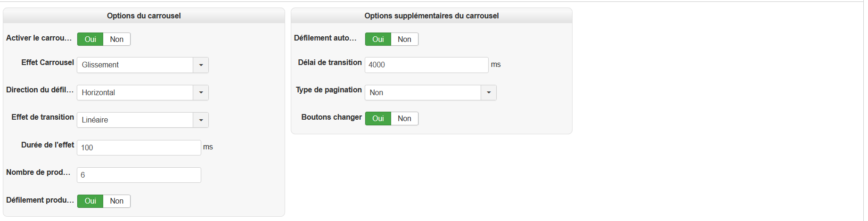Click the 'Linéaire' select box
Screen dimensions: 868x221
pos(135,120)
